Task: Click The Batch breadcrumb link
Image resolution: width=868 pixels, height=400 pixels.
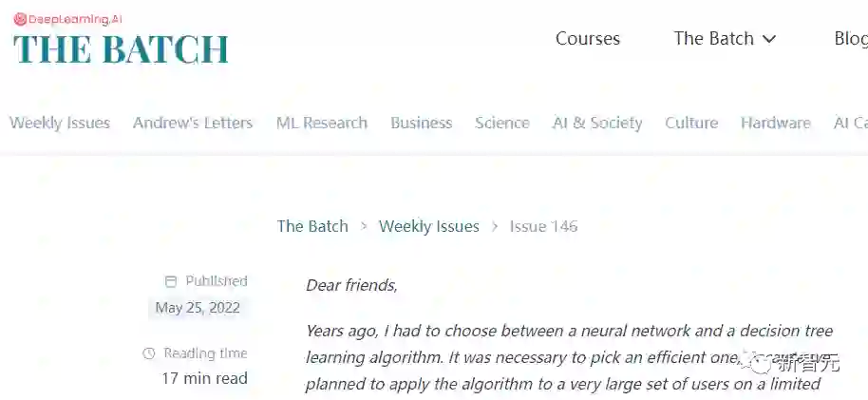Action: (x=312, y=226)
